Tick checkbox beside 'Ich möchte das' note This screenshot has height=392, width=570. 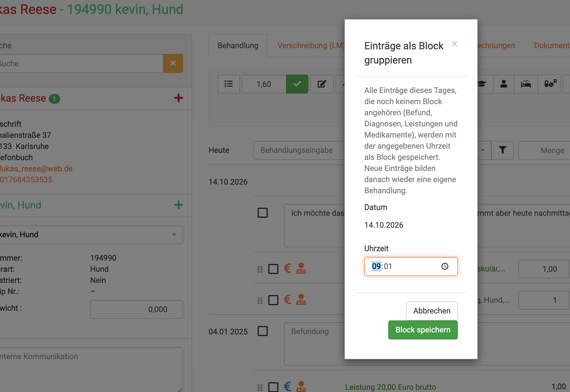point(263,213)
